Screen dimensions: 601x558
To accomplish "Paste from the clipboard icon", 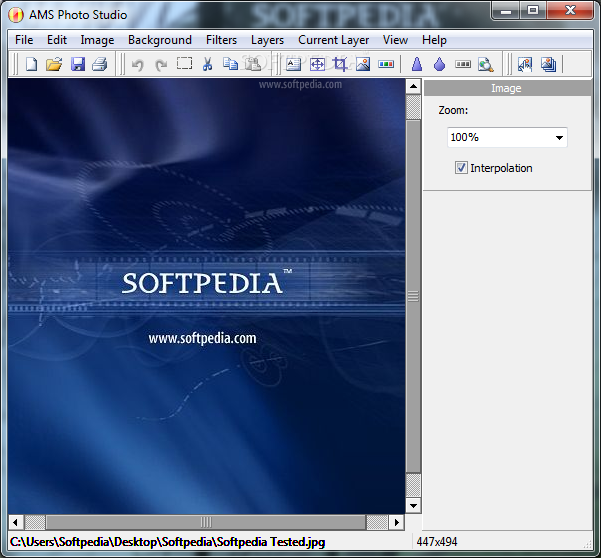I will [253, 64].
